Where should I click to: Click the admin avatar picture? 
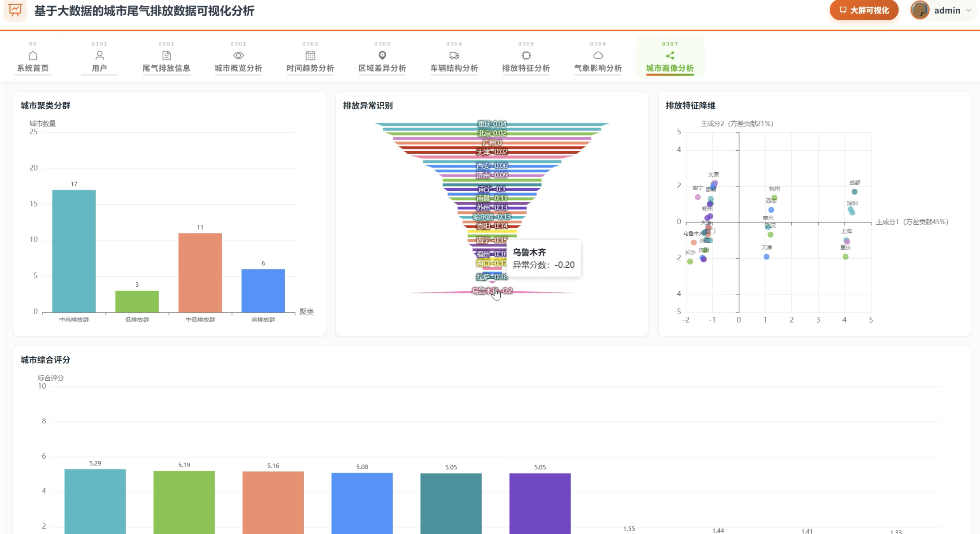[920, 10]
